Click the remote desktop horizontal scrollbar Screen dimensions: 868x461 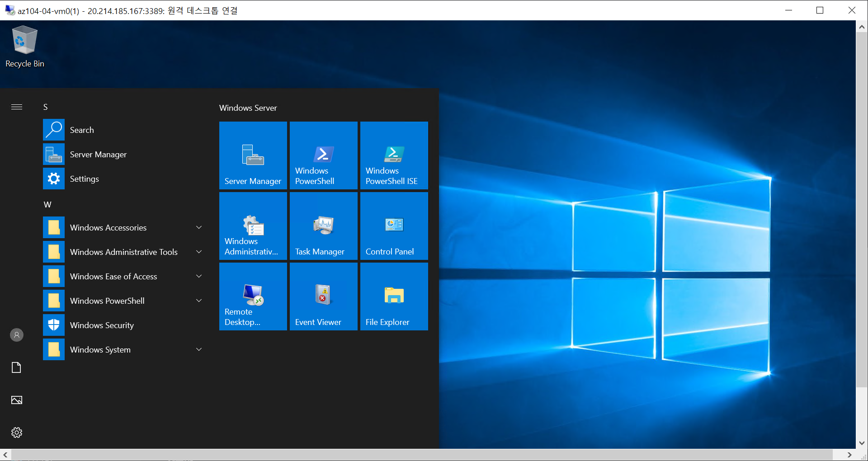coord(422,455)
